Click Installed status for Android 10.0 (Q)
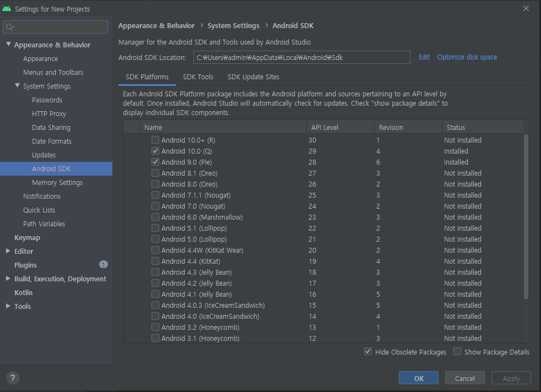 [x=456, y=151]
